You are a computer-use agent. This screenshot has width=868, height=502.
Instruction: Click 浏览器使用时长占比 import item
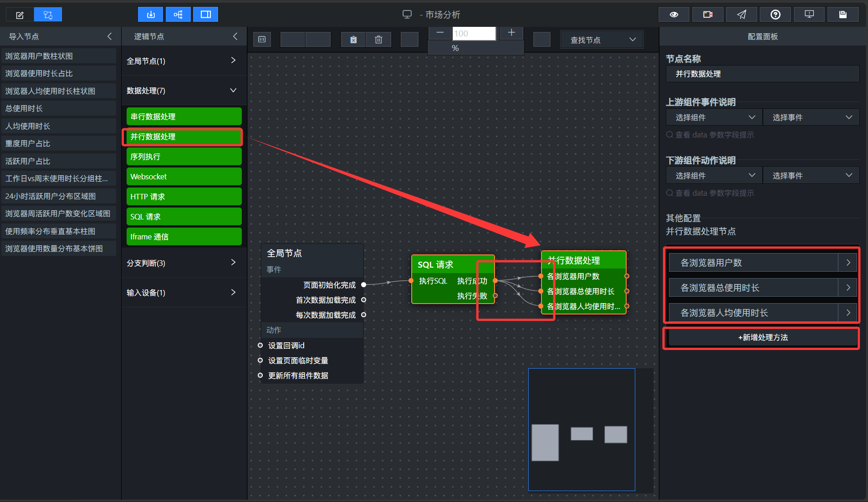click(x=58, y=73)
